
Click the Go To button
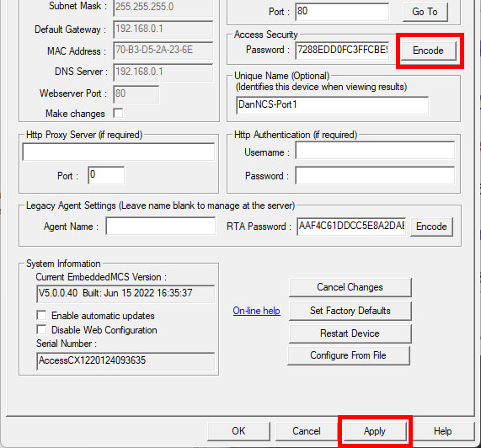(425, 12)
